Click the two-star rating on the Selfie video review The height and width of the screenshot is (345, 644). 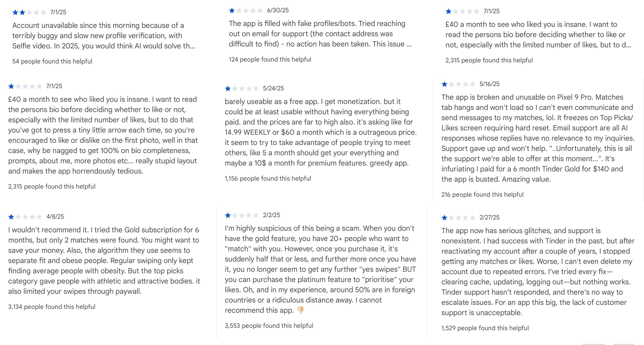pos(29,12)
